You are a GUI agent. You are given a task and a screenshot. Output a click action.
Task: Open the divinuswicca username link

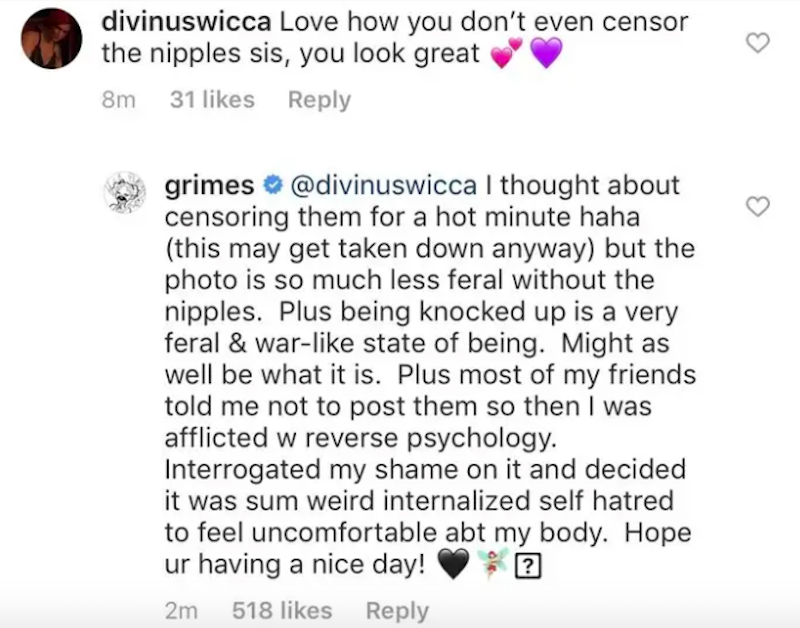[x=186, y=22]
